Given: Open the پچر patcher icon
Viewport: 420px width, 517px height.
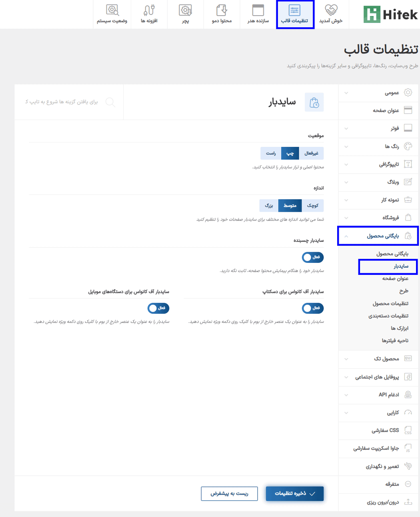Looking at the screenshot, I should pos(185,10).
